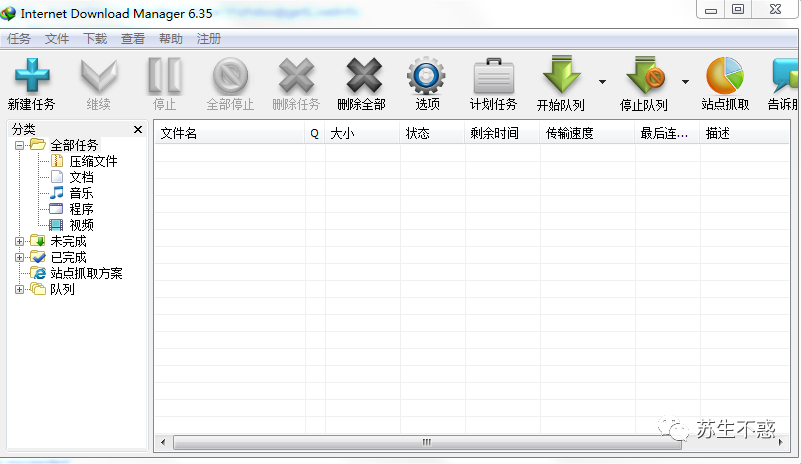The width and height of the screenshot is (801, 464).
Task: Select 音乐 category
Action: [x=82, y=193]
